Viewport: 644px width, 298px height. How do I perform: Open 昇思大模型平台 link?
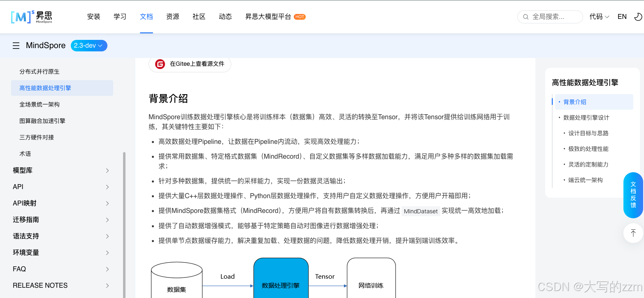coord(268,17)
